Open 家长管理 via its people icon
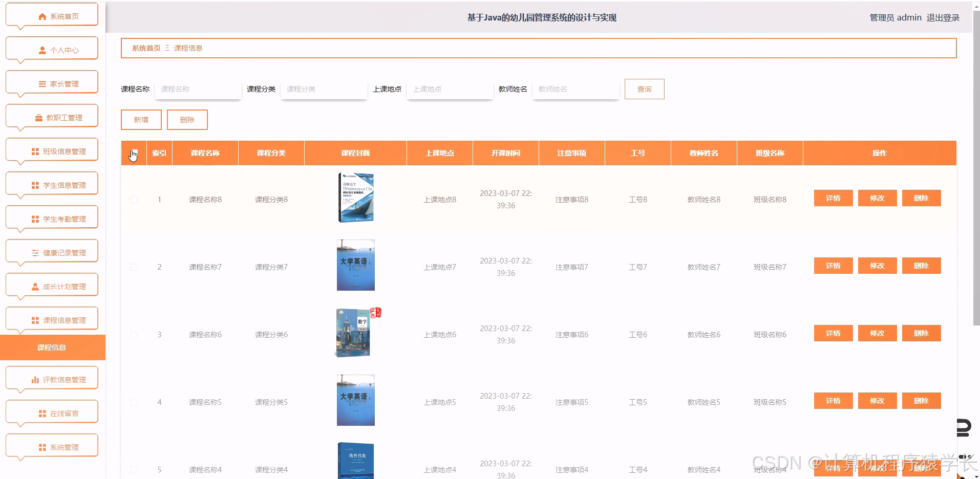The height and width of the screenshot is (479, 980). 41,83
